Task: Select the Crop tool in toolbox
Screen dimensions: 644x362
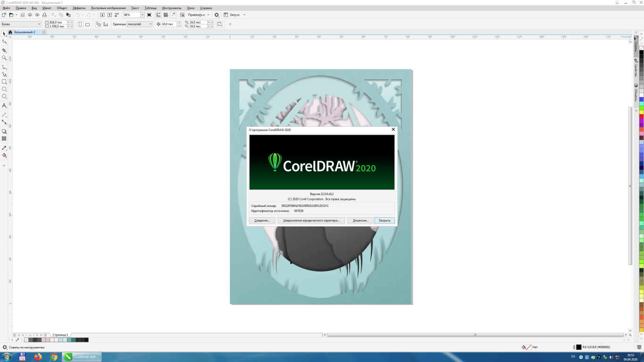Action: click(4, 50)
